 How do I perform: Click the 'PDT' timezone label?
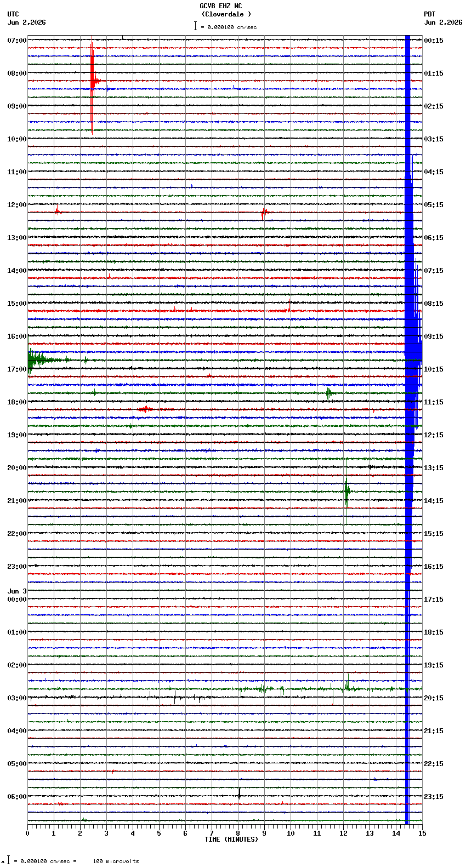tap(430, 14)
